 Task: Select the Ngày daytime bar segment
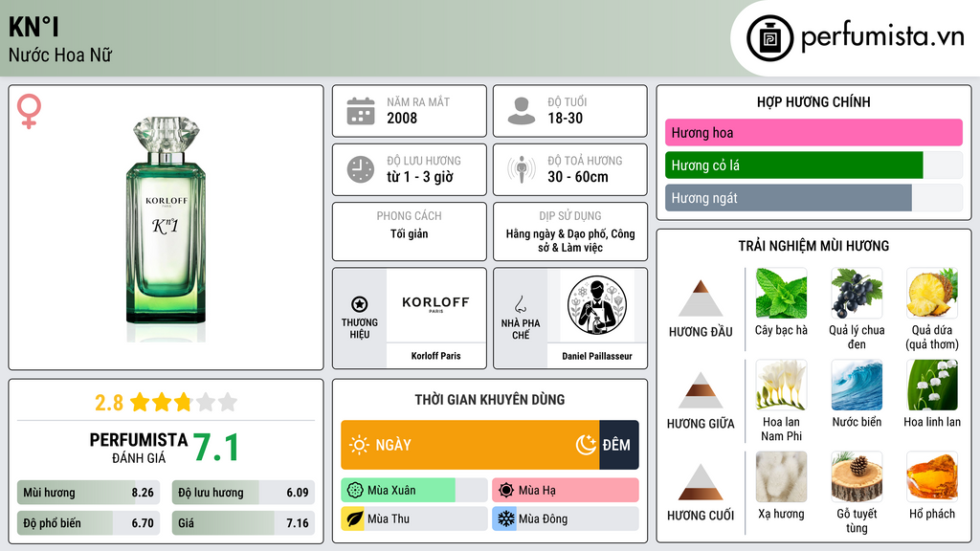(470, 445)
